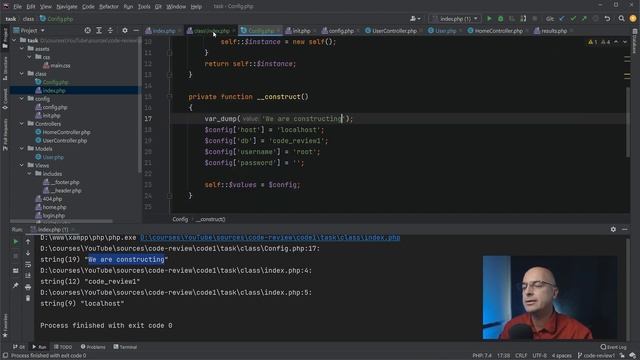Image resolution: width=640 pixels, height=360 pixels.
Task: Click the coverage run icon in toolbar
Action: [512, 19]
